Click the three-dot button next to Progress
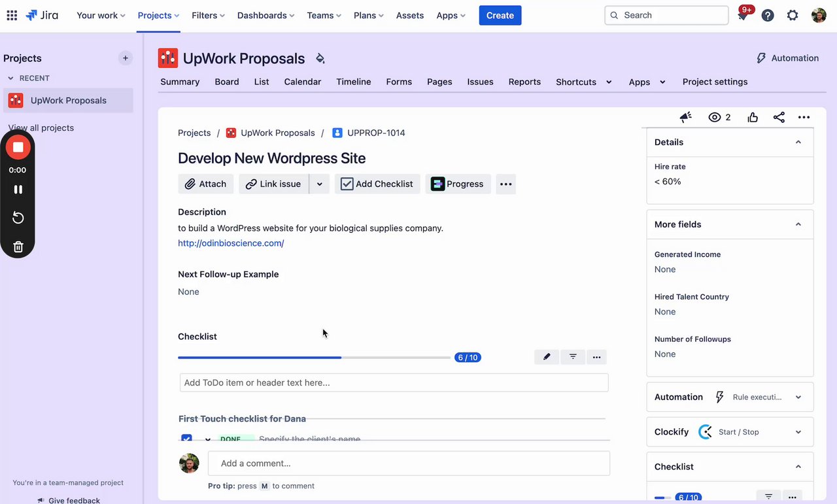 [505, 184]
